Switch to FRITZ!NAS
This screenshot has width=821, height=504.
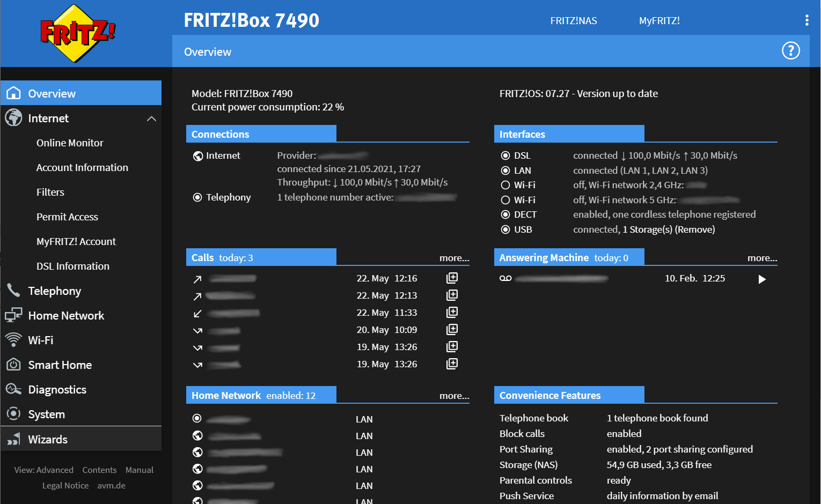pos(573,21)
